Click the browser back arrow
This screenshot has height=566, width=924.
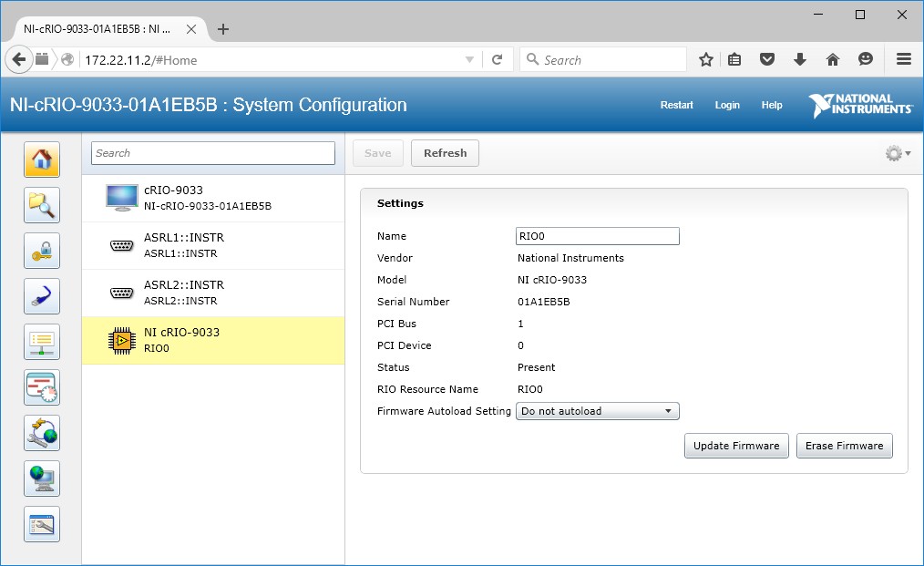(x=19, y=59)
